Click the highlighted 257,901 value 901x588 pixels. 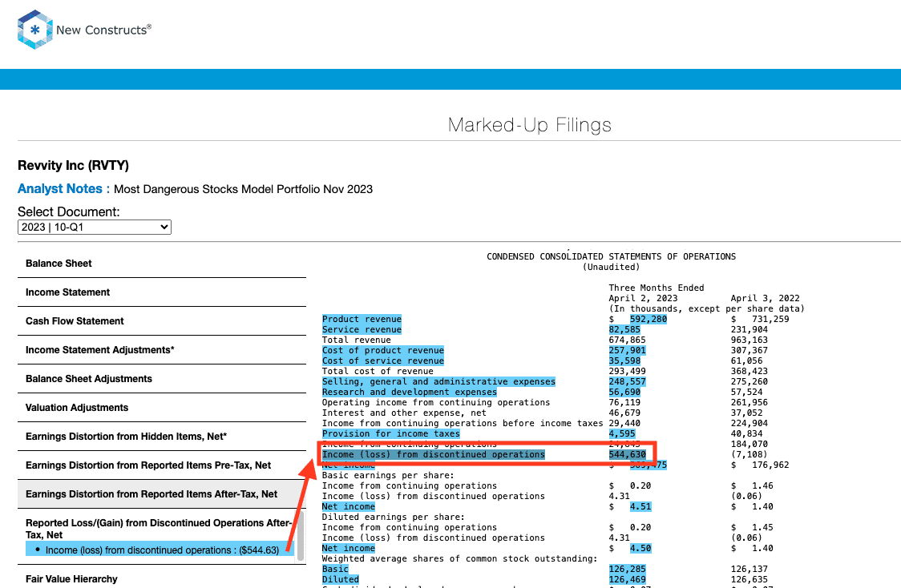(x=627, y=350)
